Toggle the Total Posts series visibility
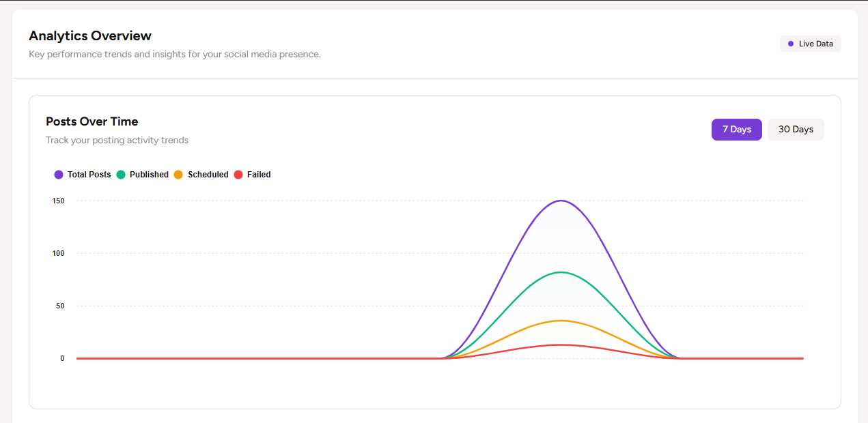Screen dimensions: 868x423 tap(58, 175)
